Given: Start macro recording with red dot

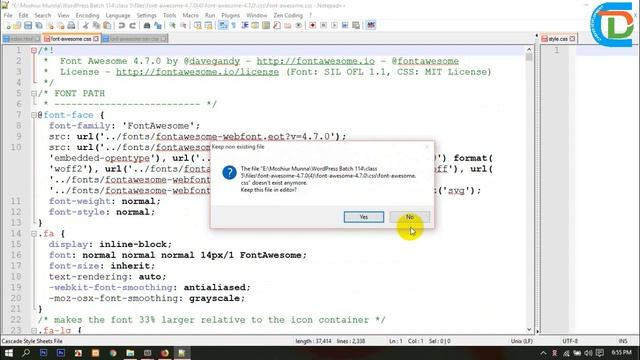Looking at the screenshot, I should pos(312,25).
